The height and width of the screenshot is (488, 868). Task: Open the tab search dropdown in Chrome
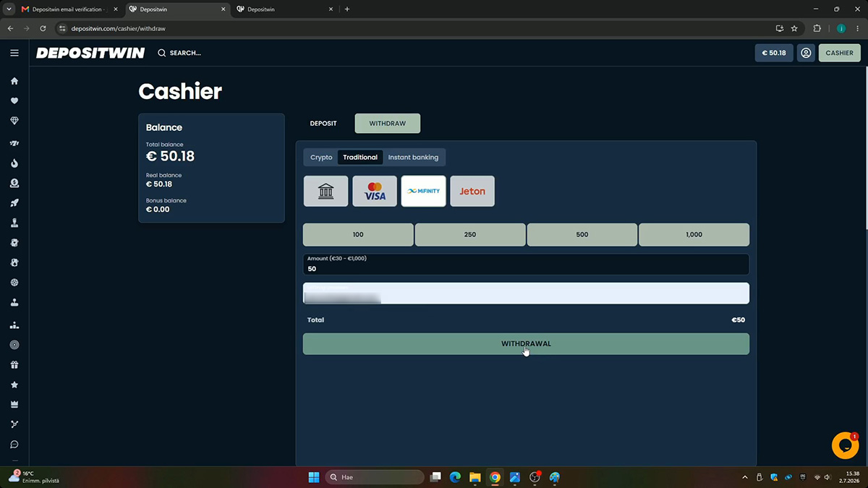(8, 9)
